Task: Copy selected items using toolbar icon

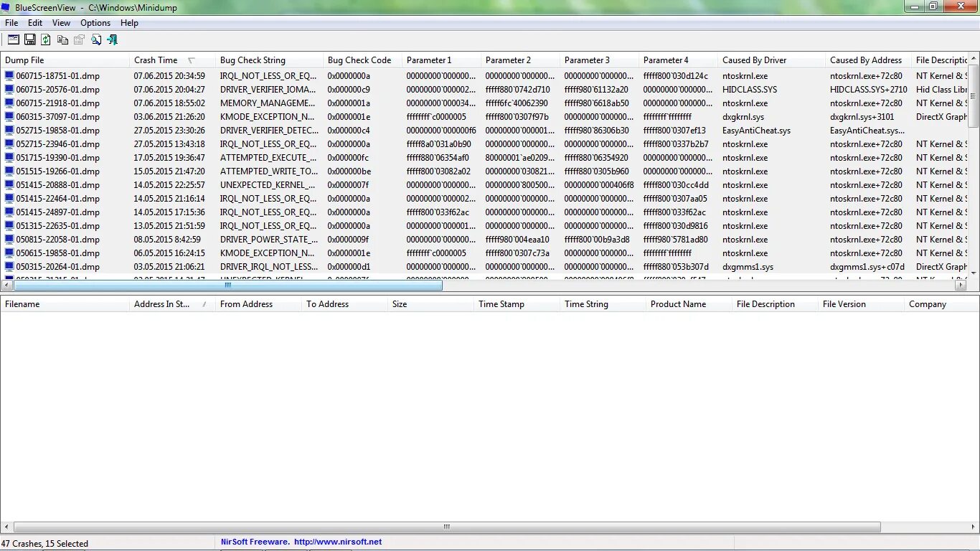Action: (x=62, y=40)
